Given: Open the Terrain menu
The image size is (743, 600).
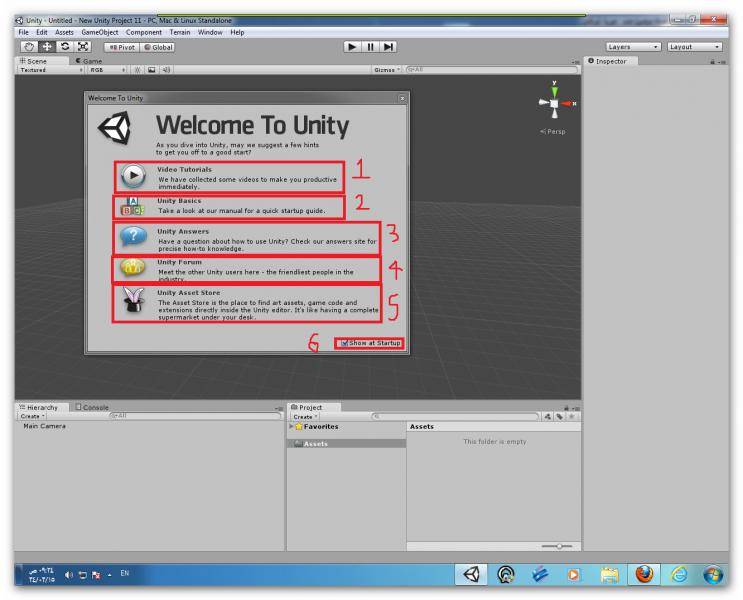Looking at the screenshot, I should coord(180,32).
